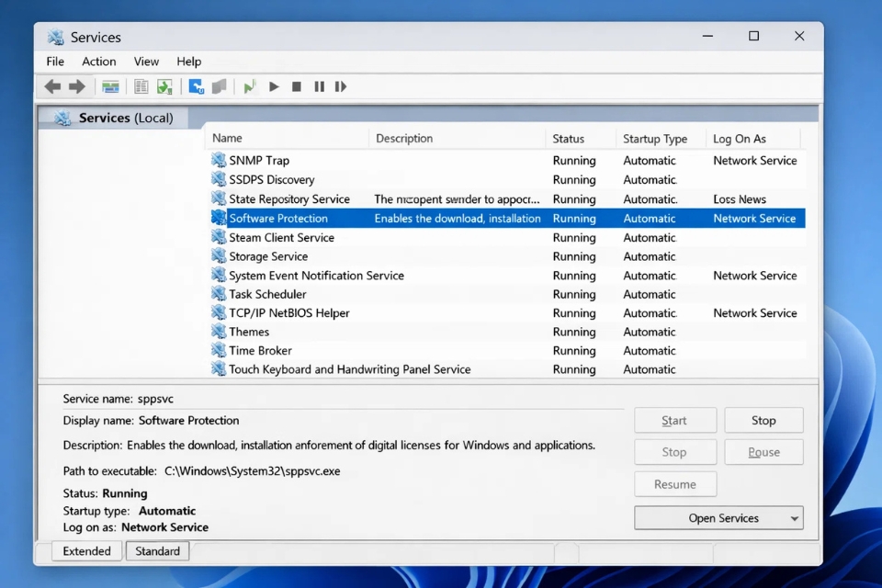Select the Steam Client Service row
882x588 pixels.
280,237
